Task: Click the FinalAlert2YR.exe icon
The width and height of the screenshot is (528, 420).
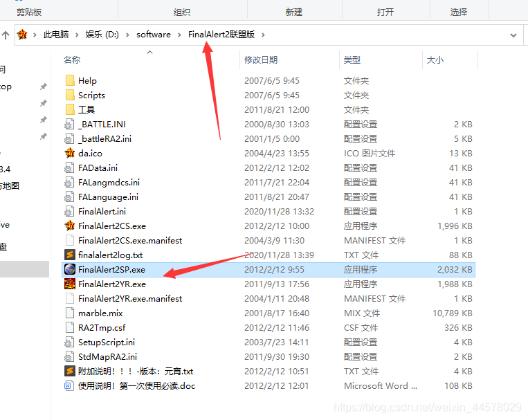Action: coord(70,284)
